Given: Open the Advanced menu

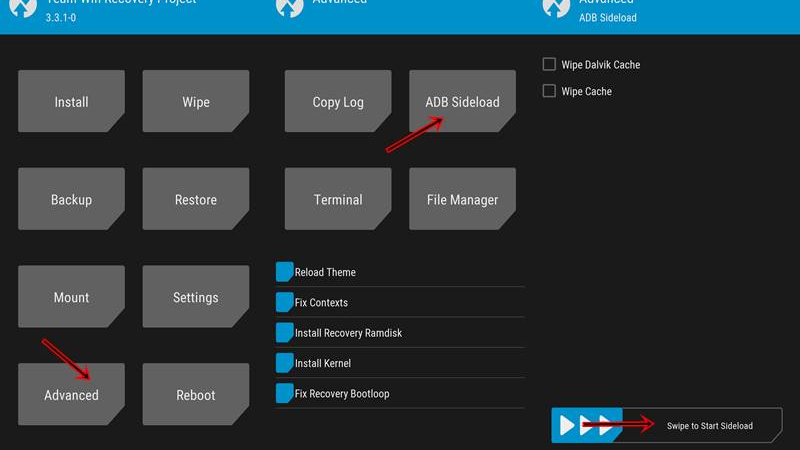Looking at the screenshot, I should 71,395.
